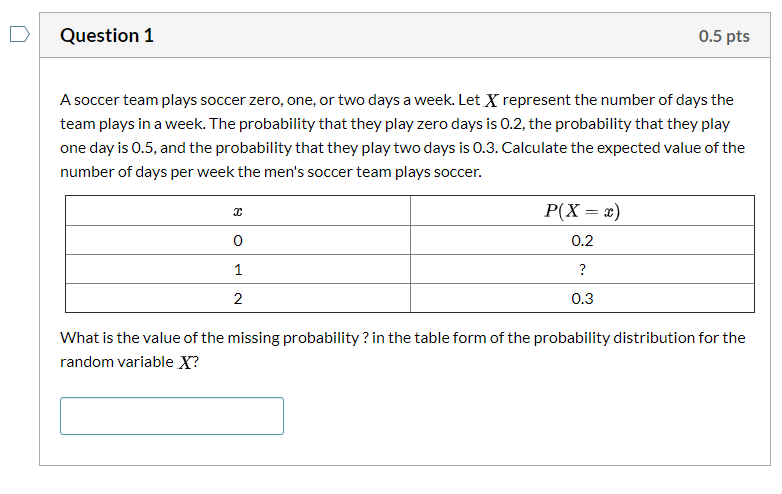
Task: Click the 0.5 pts label
Action: tap(724, 36)
